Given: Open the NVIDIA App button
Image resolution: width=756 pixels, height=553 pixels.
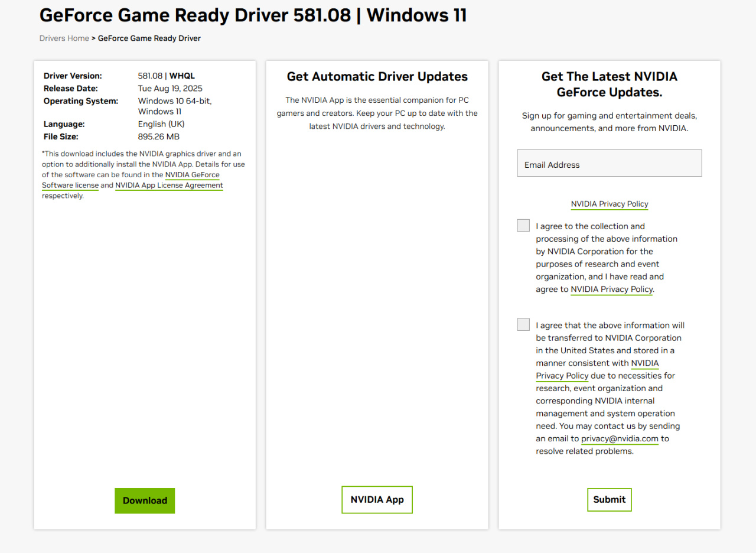Looking at the screenshot, I should [x=377, y=500].
